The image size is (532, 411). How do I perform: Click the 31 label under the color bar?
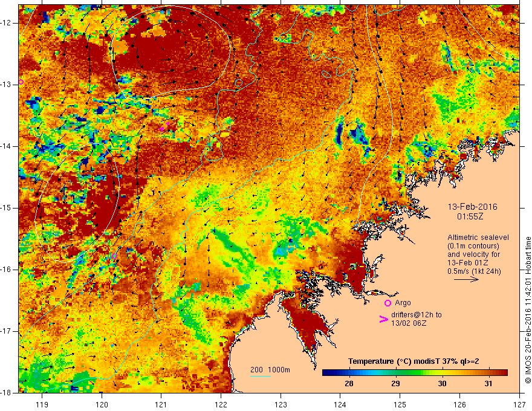coord(488,384)
